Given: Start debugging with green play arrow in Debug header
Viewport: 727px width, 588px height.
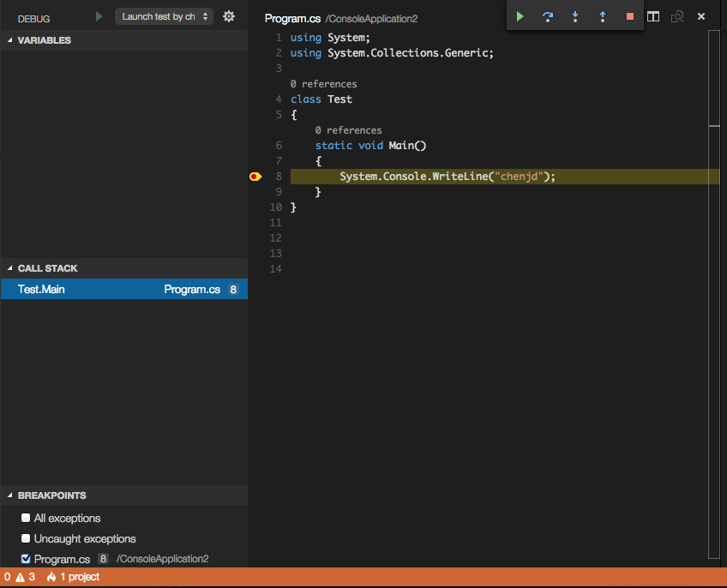Looking at the screenshot, I should [x=99, y=16].
